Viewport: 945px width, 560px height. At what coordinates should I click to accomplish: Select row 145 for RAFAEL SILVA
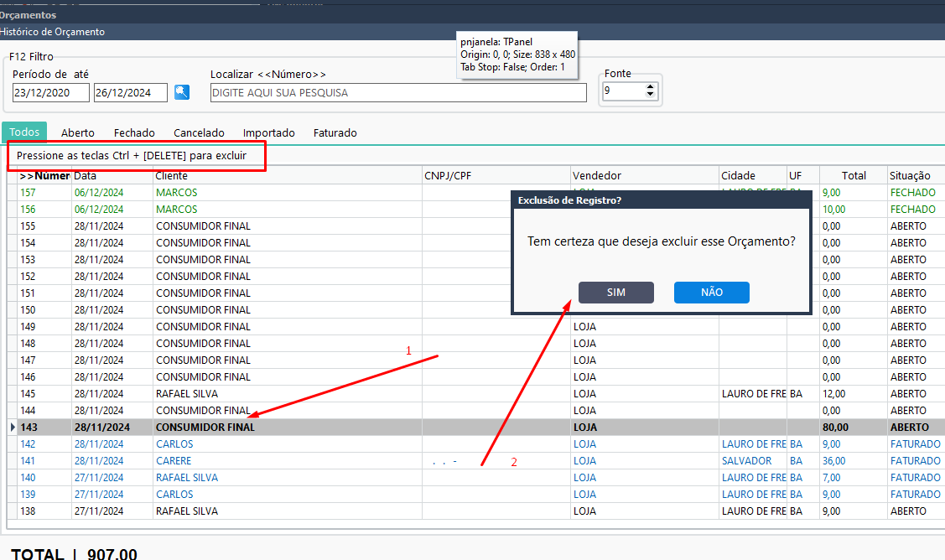click(476, 394)
